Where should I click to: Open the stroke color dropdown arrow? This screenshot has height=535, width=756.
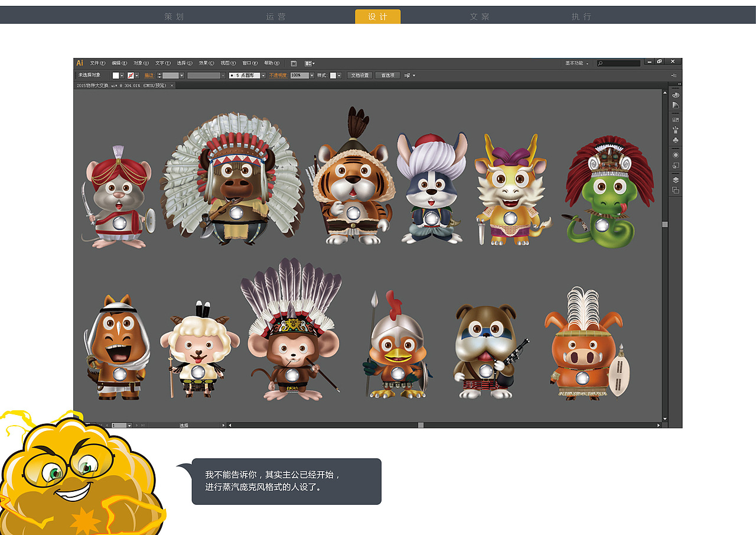138,75
